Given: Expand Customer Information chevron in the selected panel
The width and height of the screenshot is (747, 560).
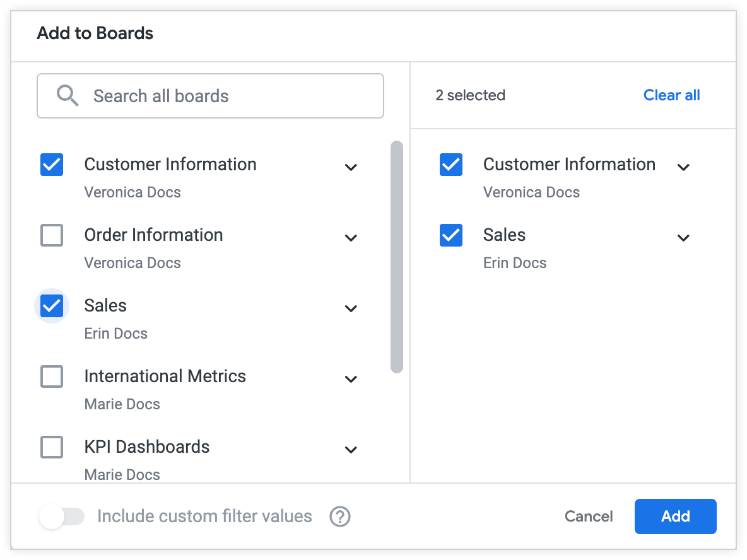Looking at the screenshot, I should pos(683,167).
